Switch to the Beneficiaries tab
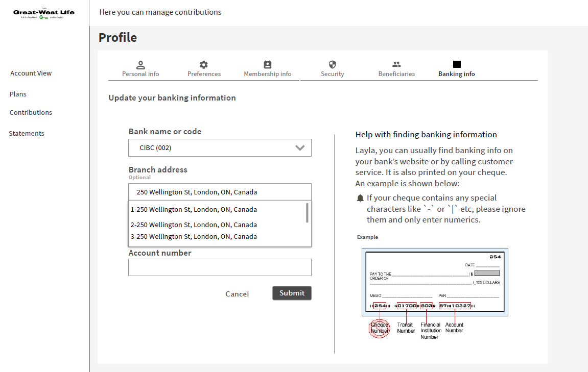Viewport: 588px width, 372px height. [396, 69]
